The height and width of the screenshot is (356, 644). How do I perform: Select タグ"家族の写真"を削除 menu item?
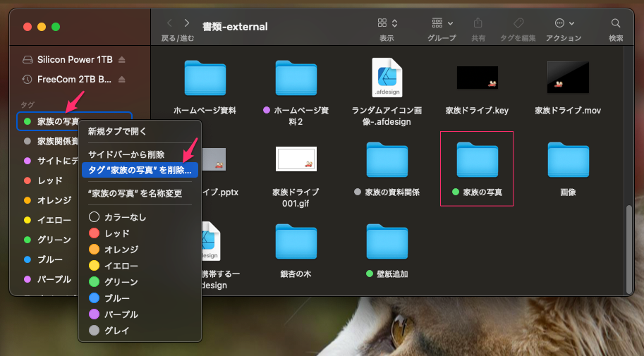pyautogui.click(x=140, y=170)
